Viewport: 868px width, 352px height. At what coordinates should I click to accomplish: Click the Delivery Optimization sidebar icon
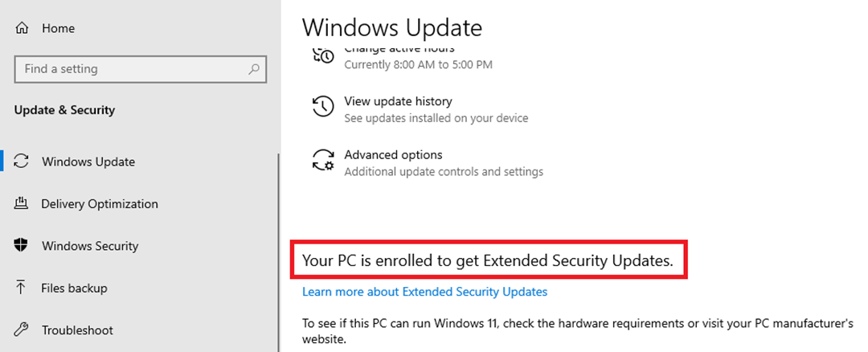(x=22, y=204)
